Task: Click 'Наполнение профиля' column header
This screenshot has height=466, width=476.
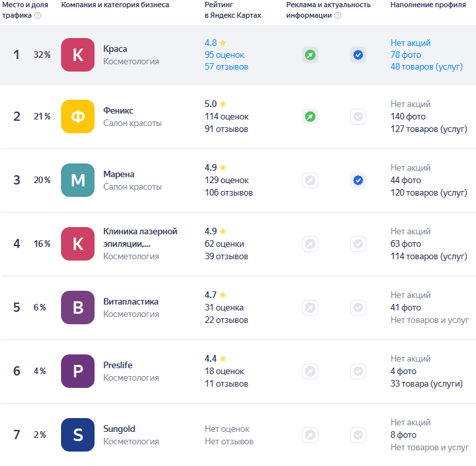Action: [x=428, y=5]
